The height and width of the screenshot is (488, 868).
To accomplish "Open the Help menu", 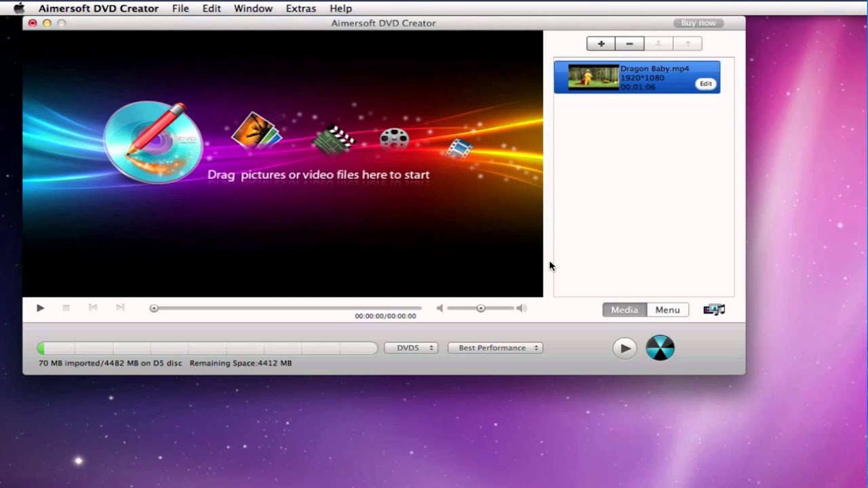I will click(x=340, y=8).
